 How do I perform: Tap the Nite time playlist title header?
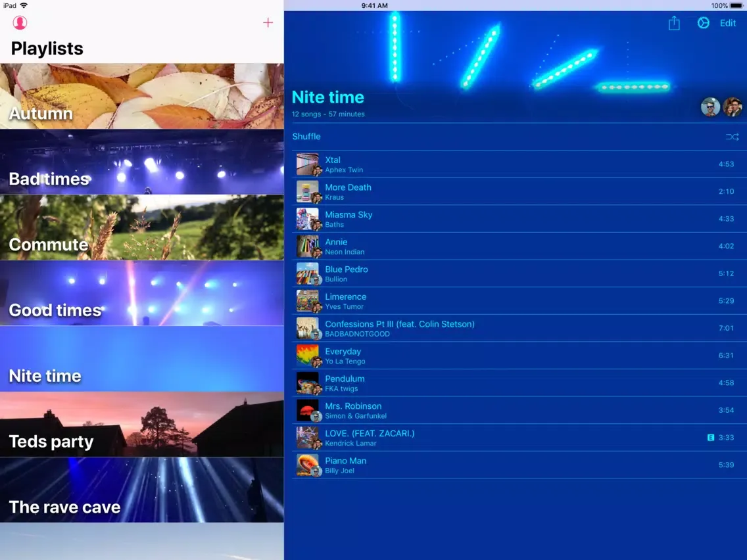pos(327,97)
